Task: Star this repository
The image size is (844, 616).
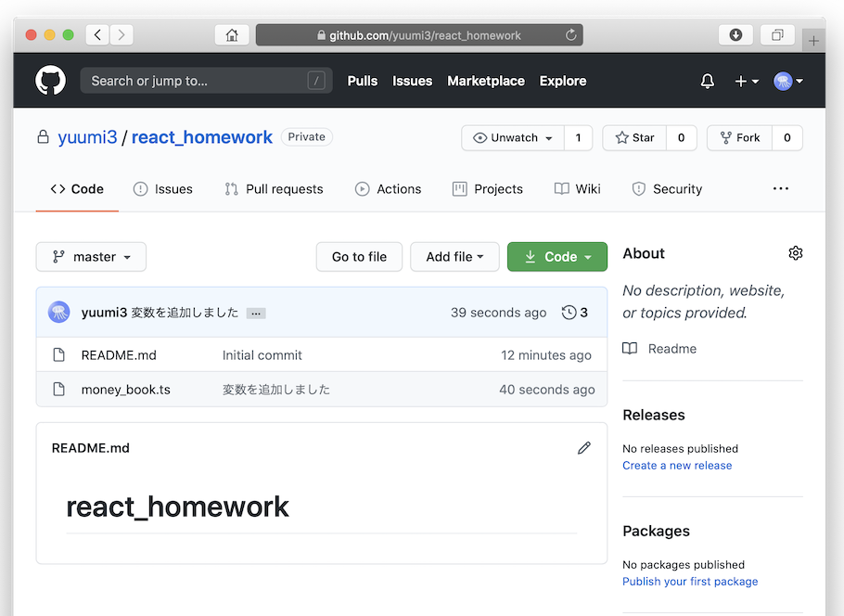Action: click(x=634, y=138)
